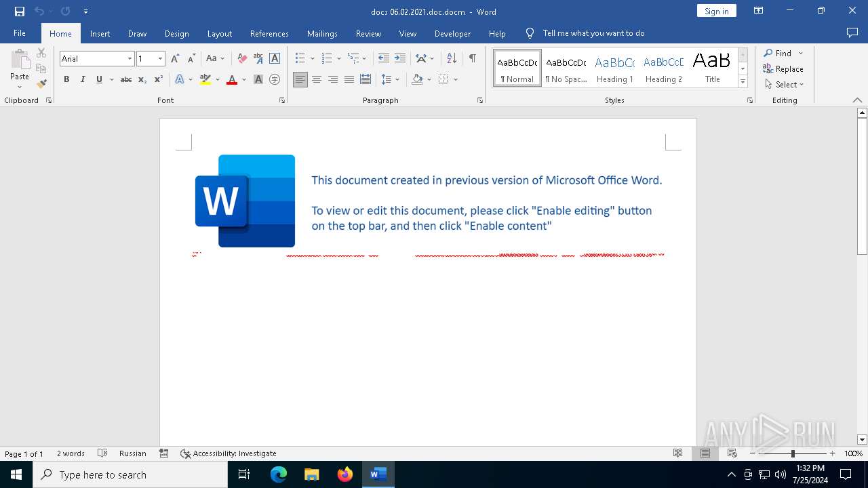
Task: Center align the paragraph
Action: pos(317,79)
